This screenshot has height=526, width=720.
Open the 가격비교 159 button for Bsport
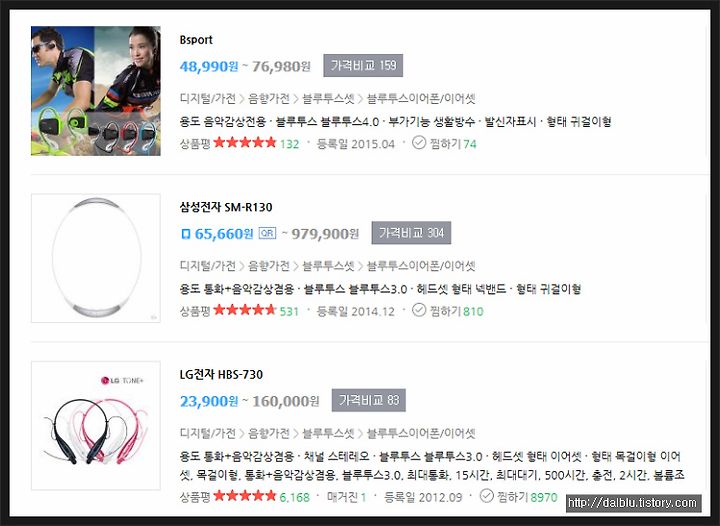[x=363, y=66]
